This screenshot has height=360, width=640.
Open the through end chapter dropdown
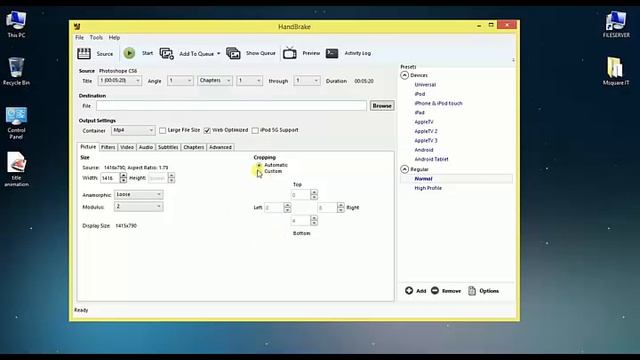pos(307,81)
